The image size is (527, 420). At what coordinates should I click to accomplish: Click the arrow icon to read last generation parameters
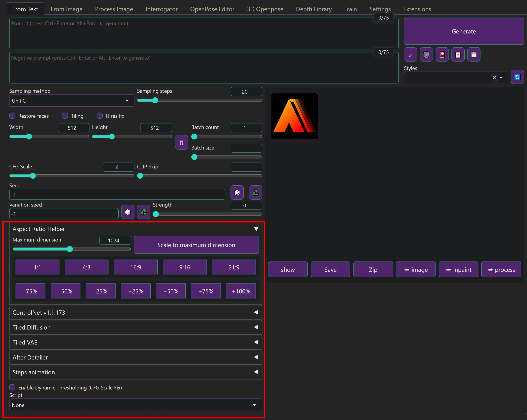coord(410,54)
